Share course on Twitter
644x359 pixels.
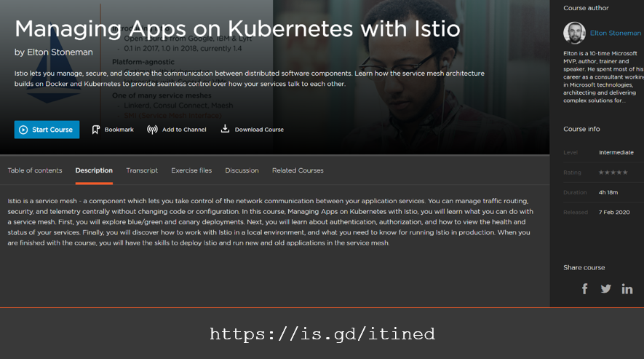(x=605, y=288)
